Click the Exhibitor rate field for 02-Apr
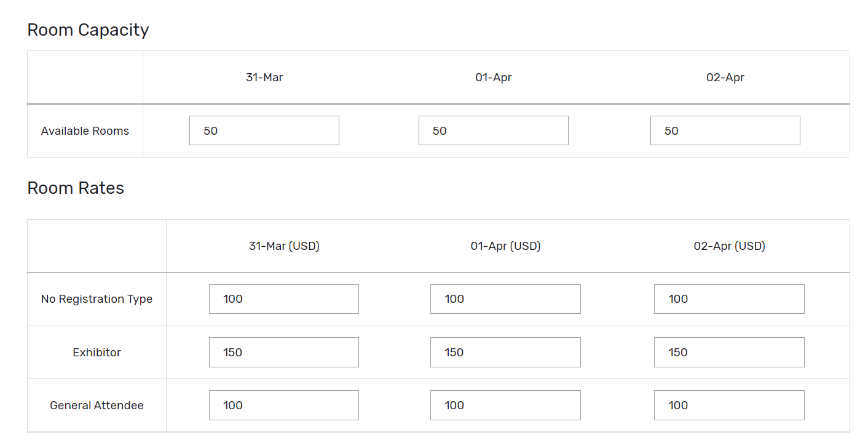 coord(729,352)
